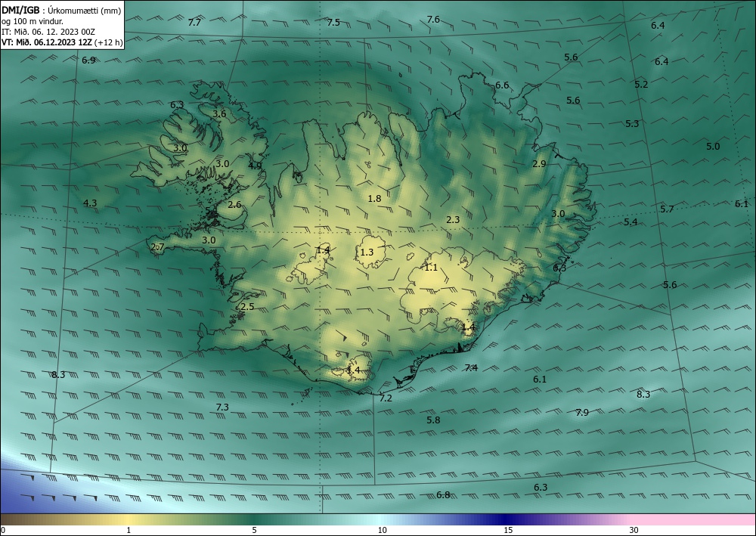Select the 2.9 value in east Iceland
Image resolution: width=756 pixels, height=536 pixels.
click(x=539, y=163)
